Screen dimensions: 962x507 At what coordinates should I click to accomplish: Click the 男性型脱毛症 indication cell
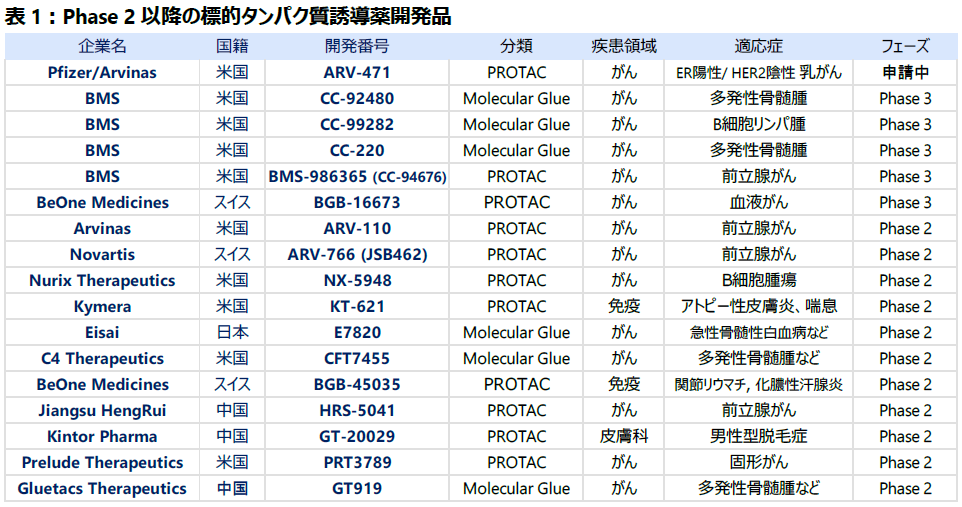758,437
